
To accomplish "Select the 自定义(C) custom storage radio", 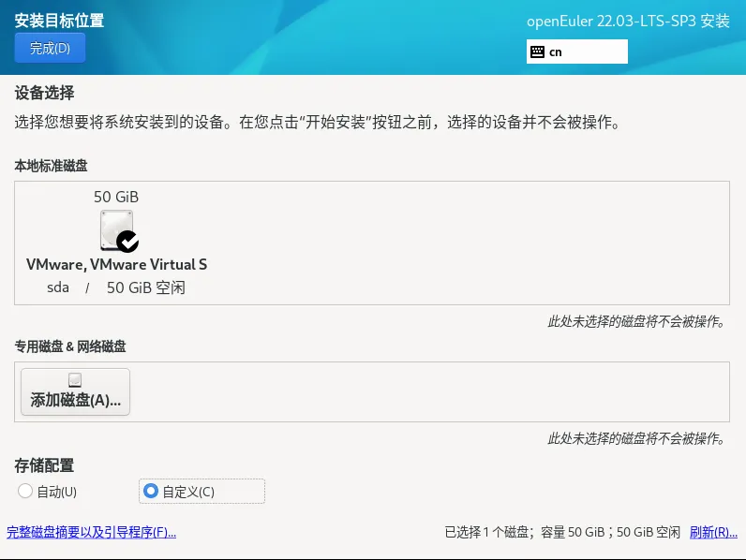I will 201,491.
